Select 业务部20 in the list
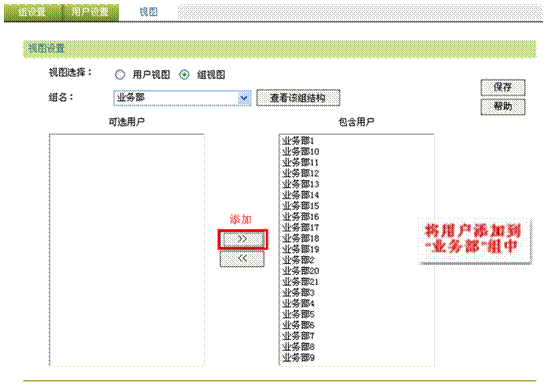Screen dimensions: 547x387 pos(301,271)
